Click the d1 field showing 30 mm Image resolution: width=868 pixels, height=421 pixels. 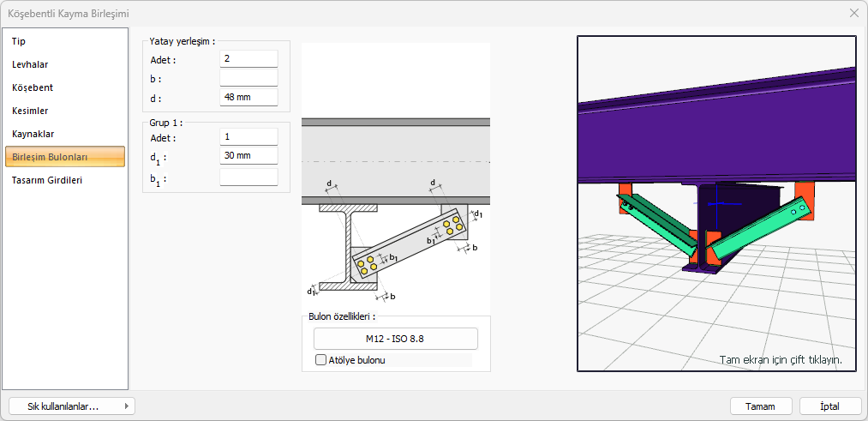pyautogui.click(x=248, y=156)
